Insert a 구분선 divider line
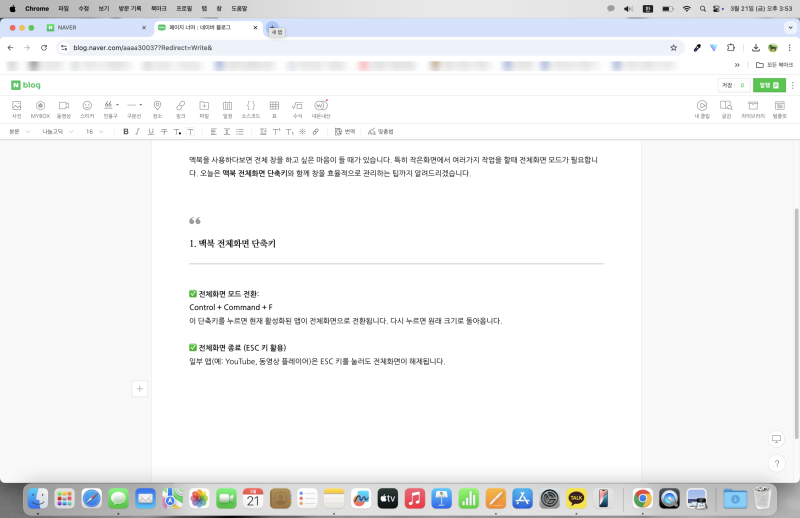This screenshot has height=518, width=800. click(132, 109)
